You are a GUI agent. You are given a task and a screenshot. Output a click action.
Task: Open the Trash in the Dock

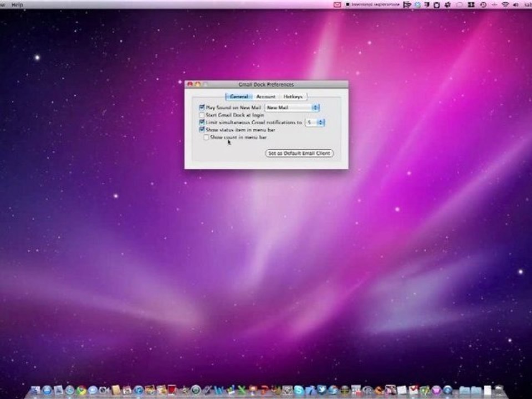tap(498, 390)
